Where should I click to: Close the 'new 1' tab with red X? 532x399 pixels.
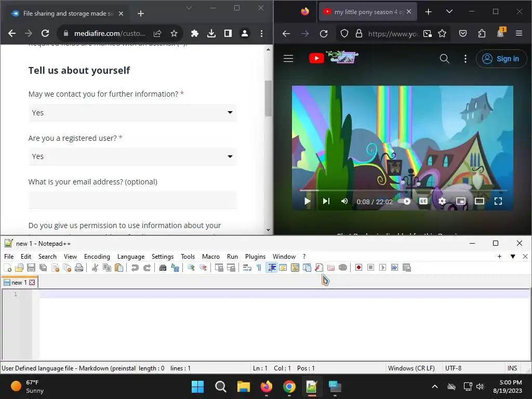pos(32,282)
